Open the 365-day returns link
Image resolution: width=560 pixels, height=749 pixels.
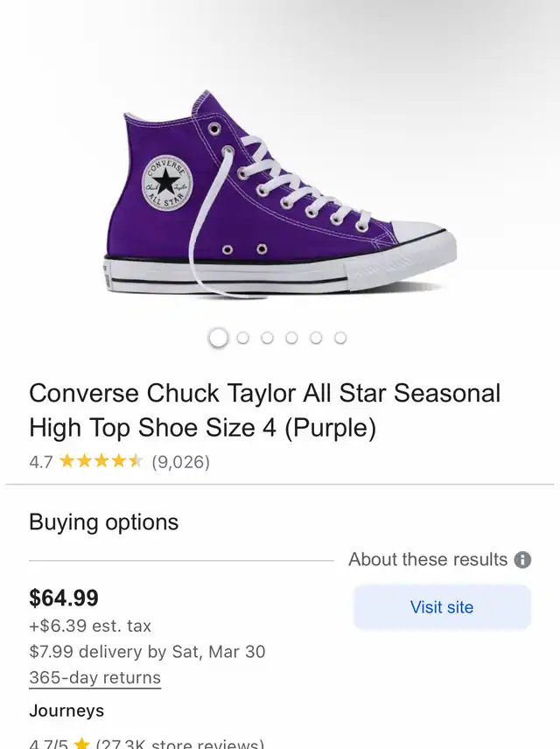(95, 678)
